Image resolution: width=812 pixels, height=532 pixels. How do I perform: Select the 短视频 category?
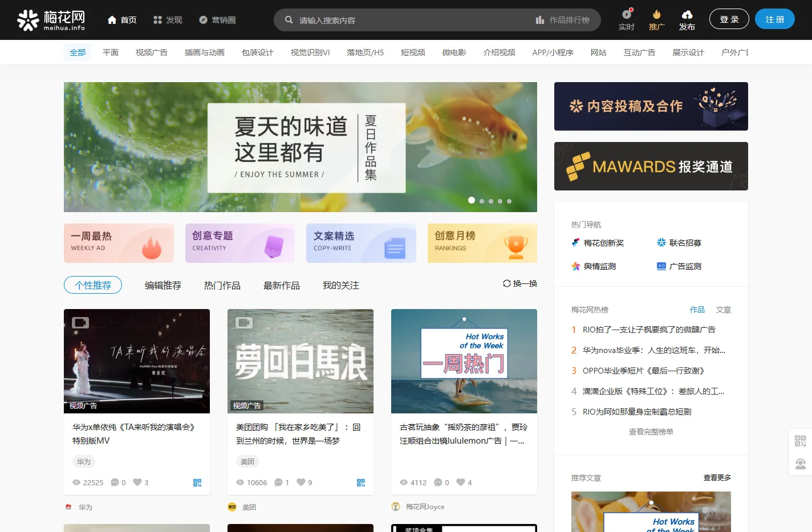tap(413, 52)
